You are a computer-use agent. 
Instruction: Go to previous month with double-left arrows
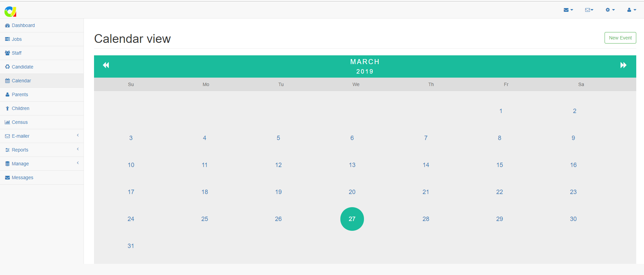coord(106,65)
